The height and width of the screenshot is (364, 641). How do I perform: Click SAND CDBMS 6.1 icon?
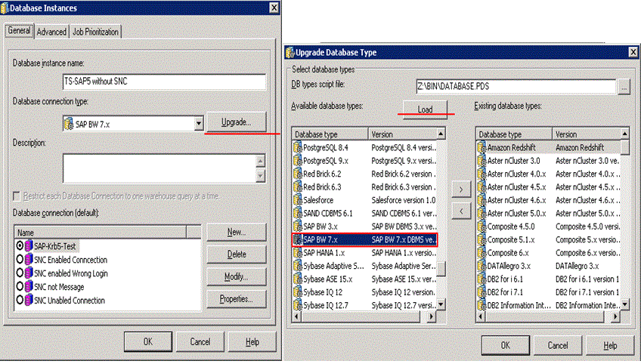tap(298, 213)
